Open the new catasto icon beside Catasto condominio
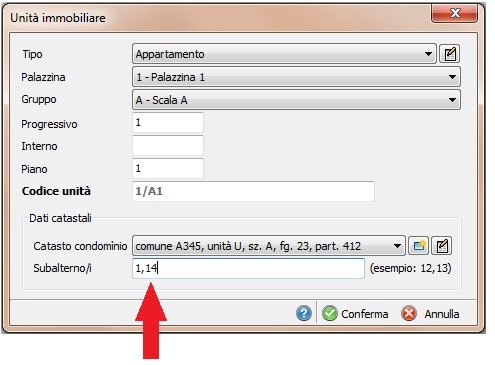The height and width of the screenshot is (365, 495). pyautogui.click(x=419, y=246)
